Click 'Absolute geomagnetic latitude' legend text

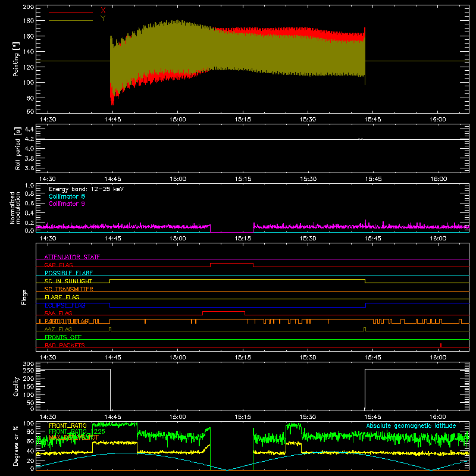coord(411,425)
